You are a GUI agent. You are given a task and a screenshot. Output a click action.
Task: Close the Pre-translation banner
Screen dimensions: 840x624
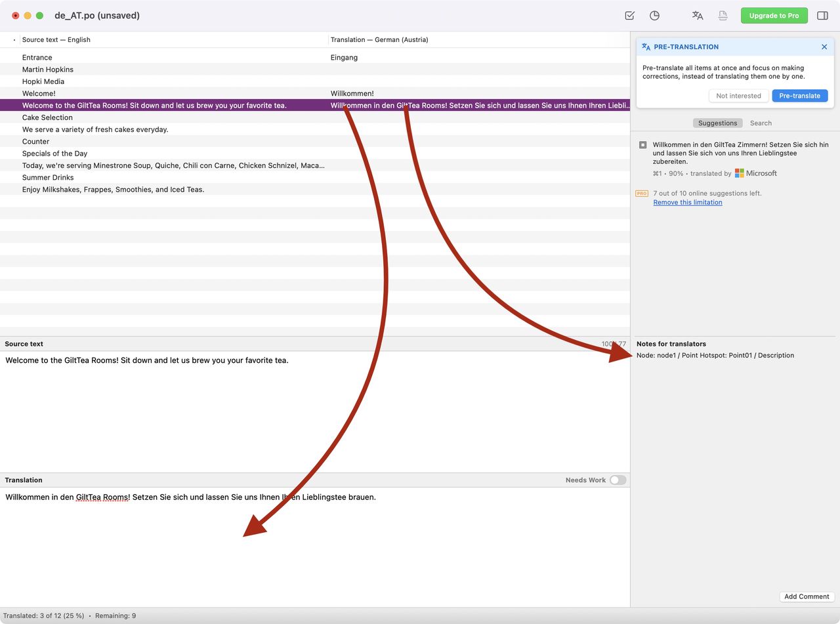[x=824, y=47]
